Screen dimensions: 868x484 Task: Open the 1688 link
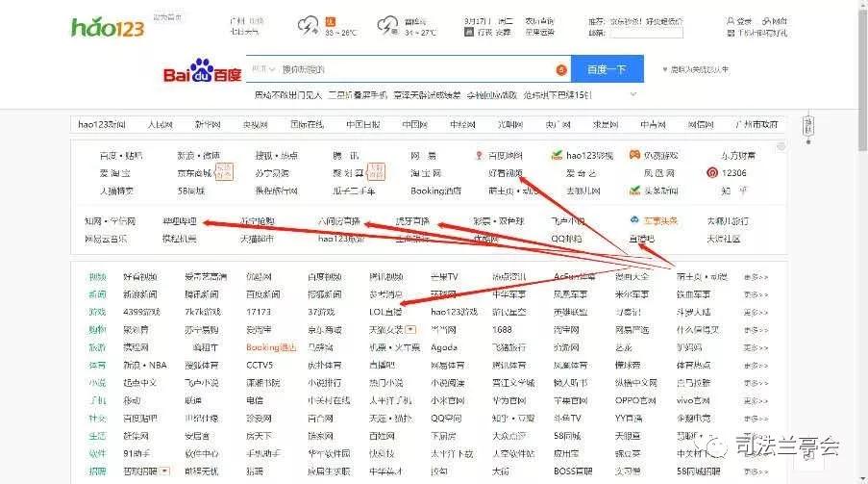502,330
